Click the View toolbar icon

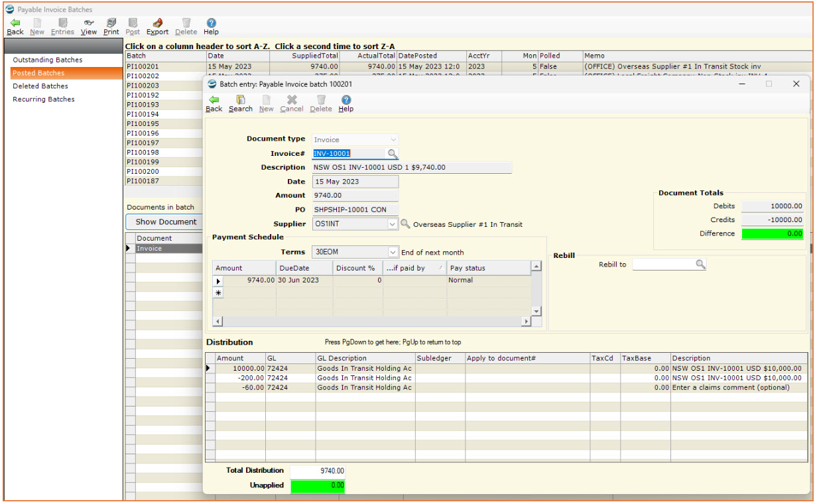(89, 27)
